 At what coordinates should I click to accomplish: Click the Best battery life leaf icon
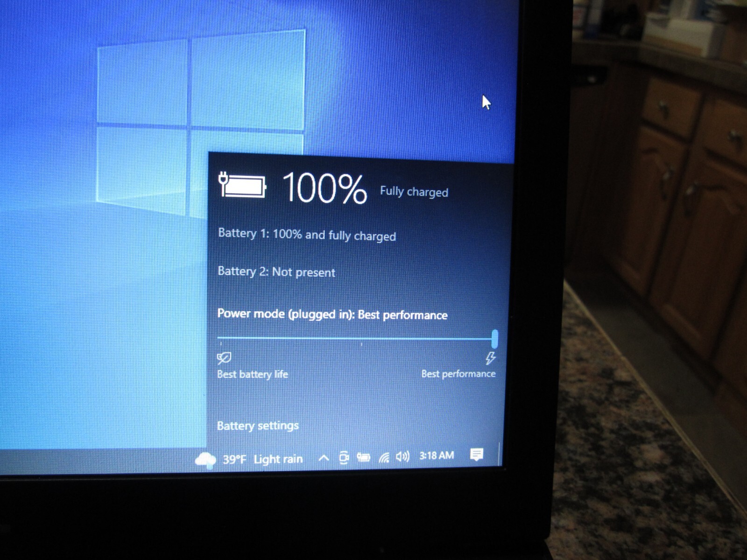(224, 358)
